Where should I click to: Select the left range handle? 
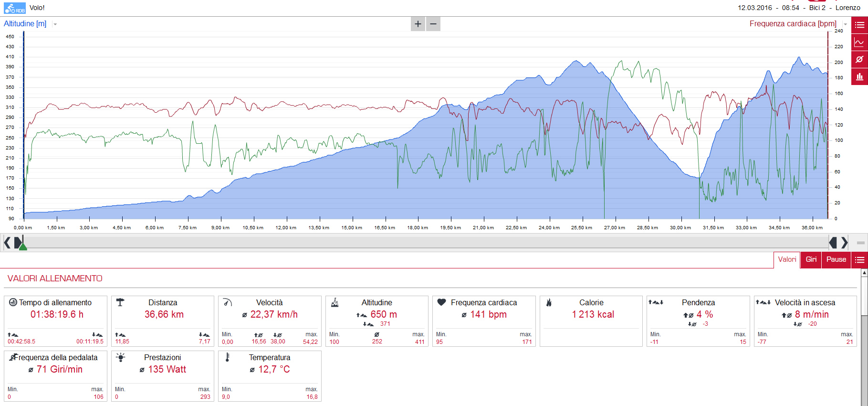tap(18, 243)
